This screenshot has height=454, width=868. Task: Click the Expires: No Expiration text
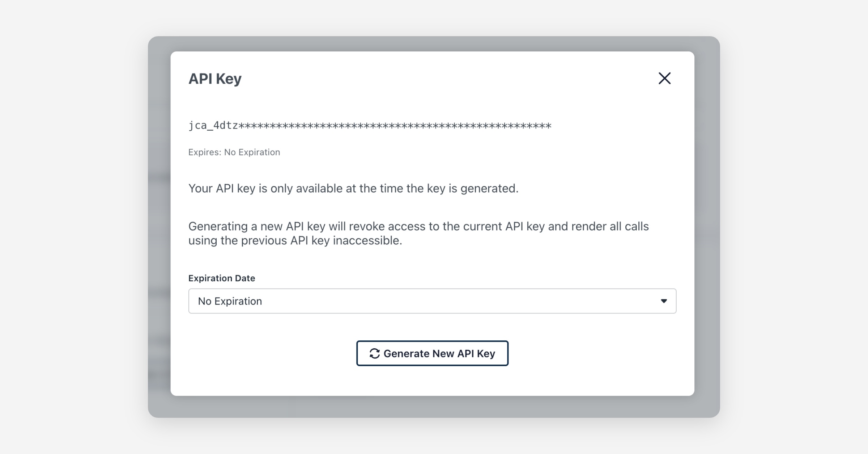pyautogui.click(x=234, y=152)
